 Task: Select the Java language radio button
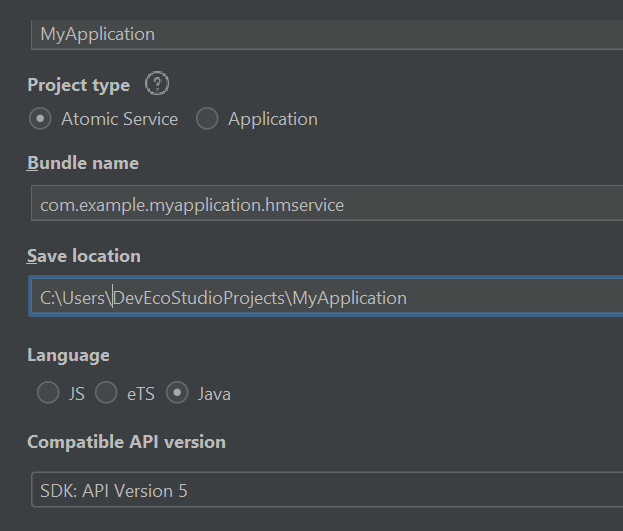(x=178, y=393)
